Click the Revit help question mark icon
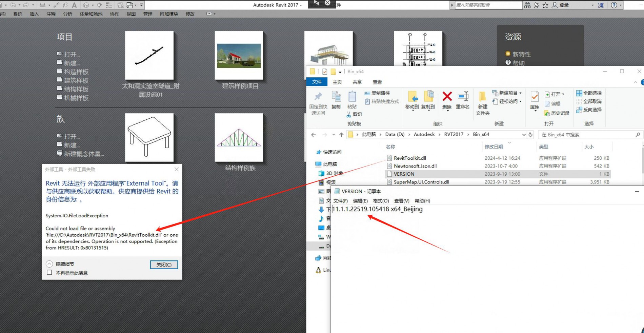644x333 pixels. coord(614,5)
